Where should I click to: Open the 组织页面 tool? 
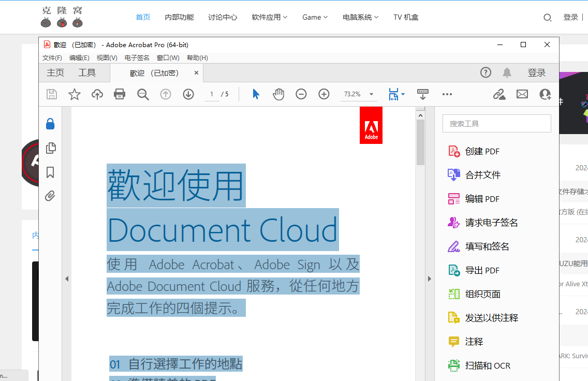(x=474, y=294)
